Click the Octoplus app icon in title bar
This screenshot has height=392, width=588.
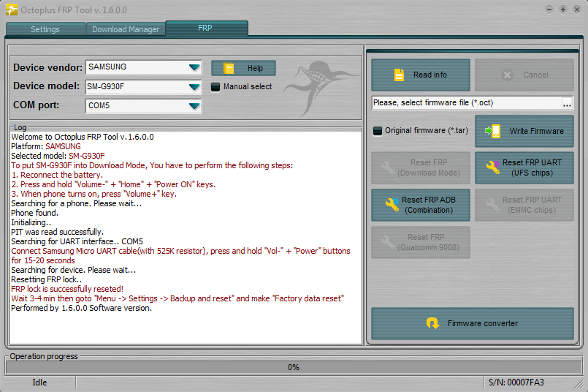[11, 10]
